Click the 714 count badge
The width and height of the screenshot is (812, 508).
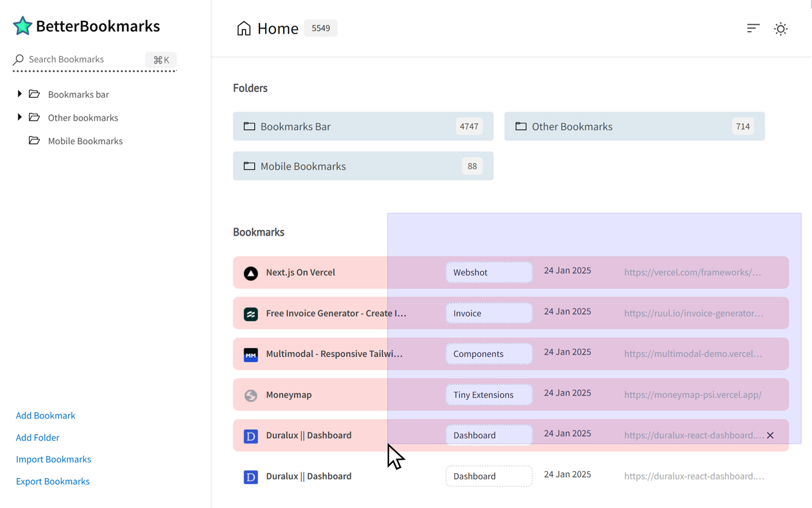click(743, 126)
